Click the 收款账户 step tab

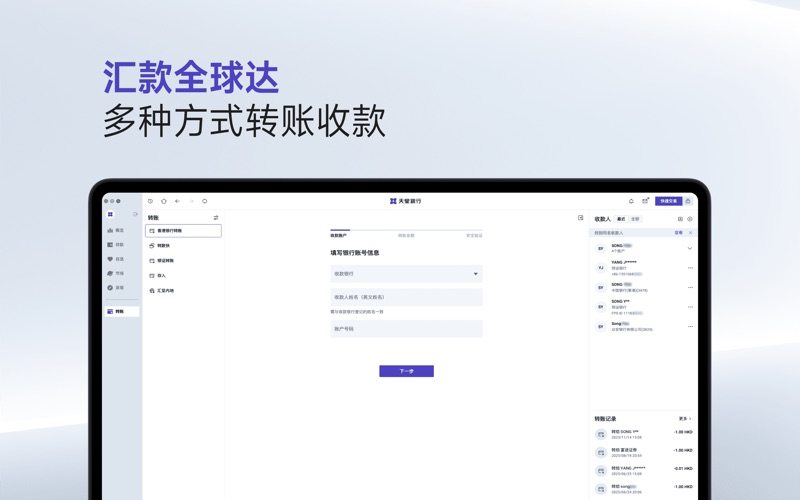pyautogui.click(x=338, y=235)
